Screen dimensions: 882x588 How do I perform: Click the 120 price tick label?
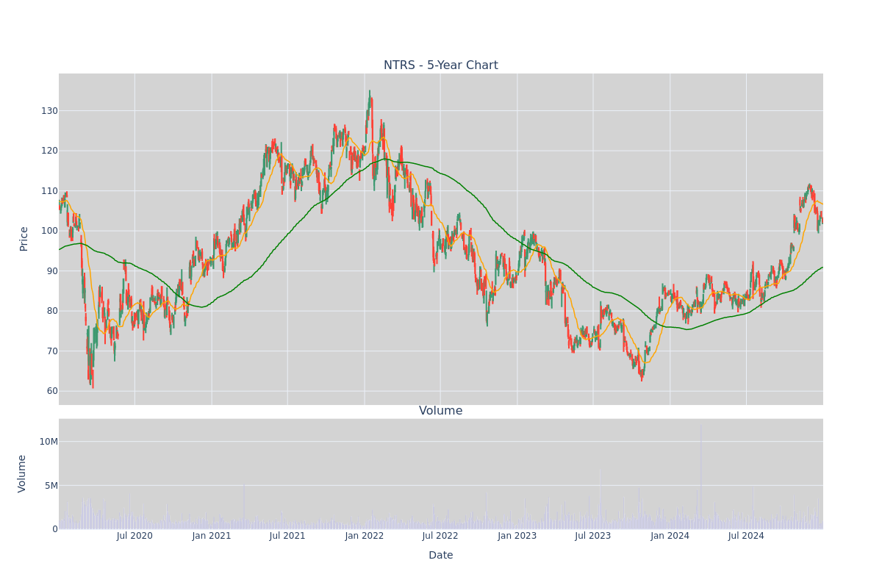point(49,151)
